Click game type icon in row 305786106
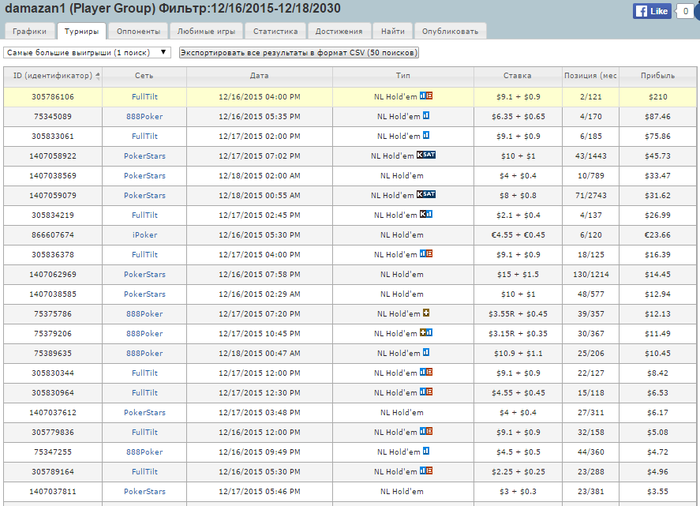The width and height of the screenshot is (700, 506). coord(426,96)
